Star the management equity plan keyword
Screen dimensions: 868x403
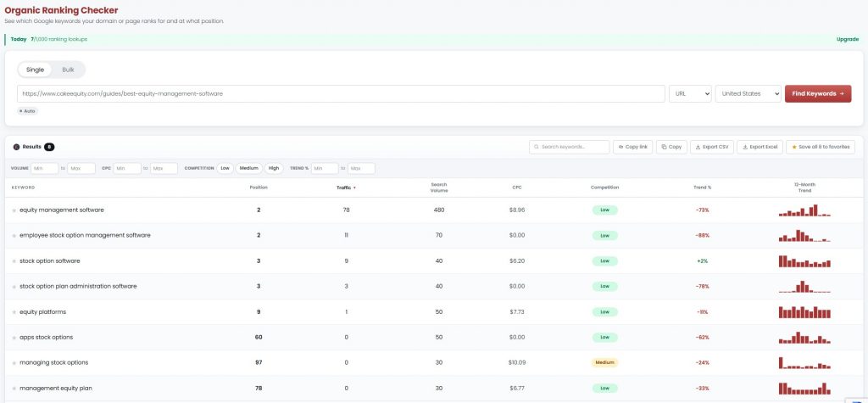pos(14,389)
